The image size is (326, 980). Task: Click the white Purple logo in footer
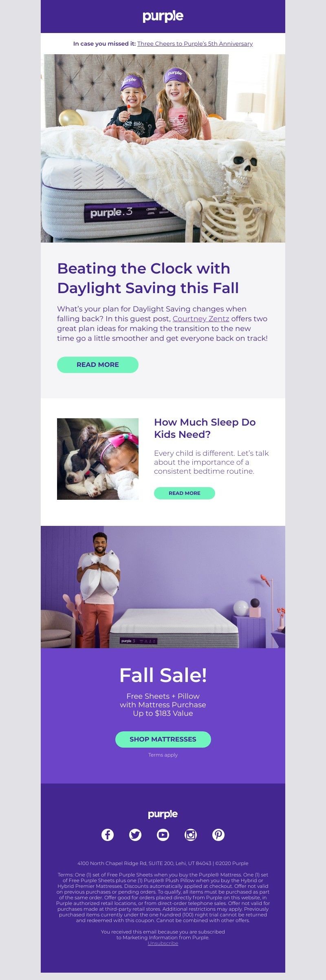pos(163,814)
